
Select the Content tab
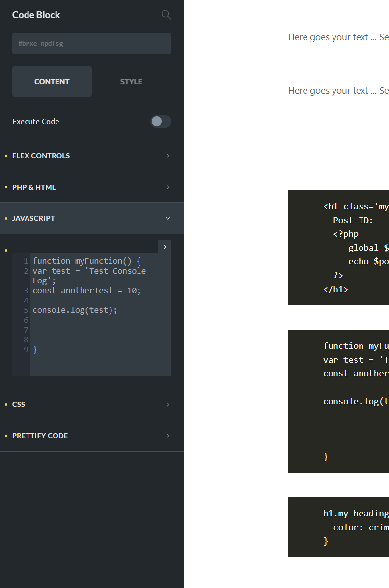[52, 82]
